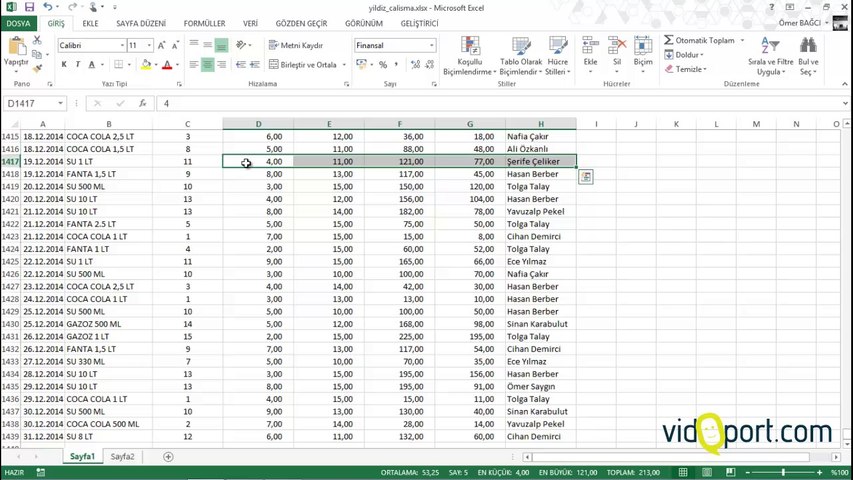Screen dimensions: 853x480
Task: Decrease font size with the small A icon
Action: coord(175,45)
